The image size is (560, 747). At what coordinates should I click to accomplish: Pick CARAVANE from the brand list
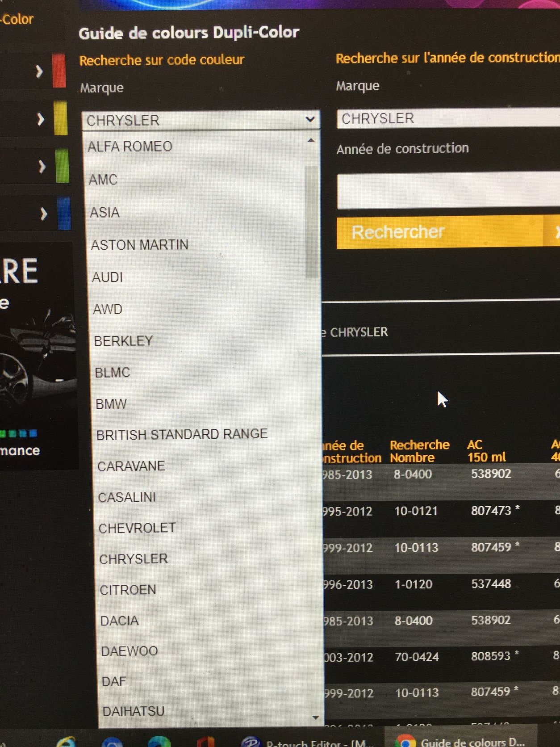(x=131, y=466)
